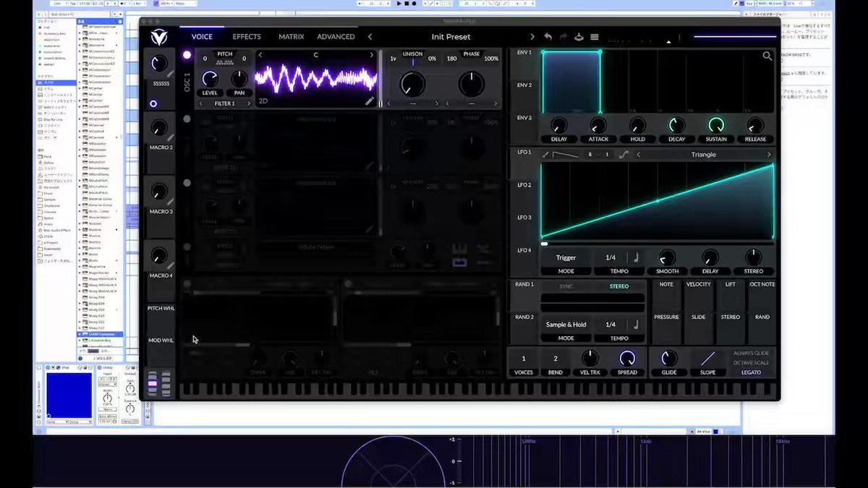Image resolution: width=868 pixels, height=488 pixels.
Task: Click the envelope magnifier zoom icon
Action: tap(767, 56)
